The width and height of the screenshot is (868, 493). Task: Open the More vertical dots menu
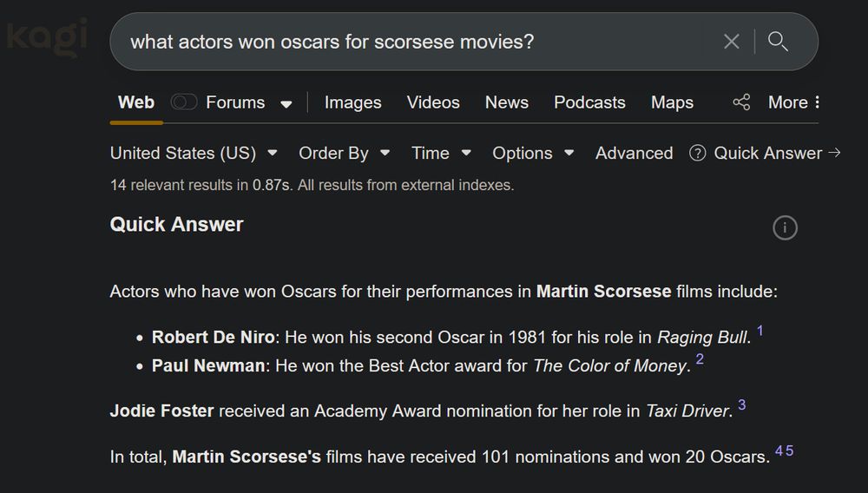coord(817,102)
